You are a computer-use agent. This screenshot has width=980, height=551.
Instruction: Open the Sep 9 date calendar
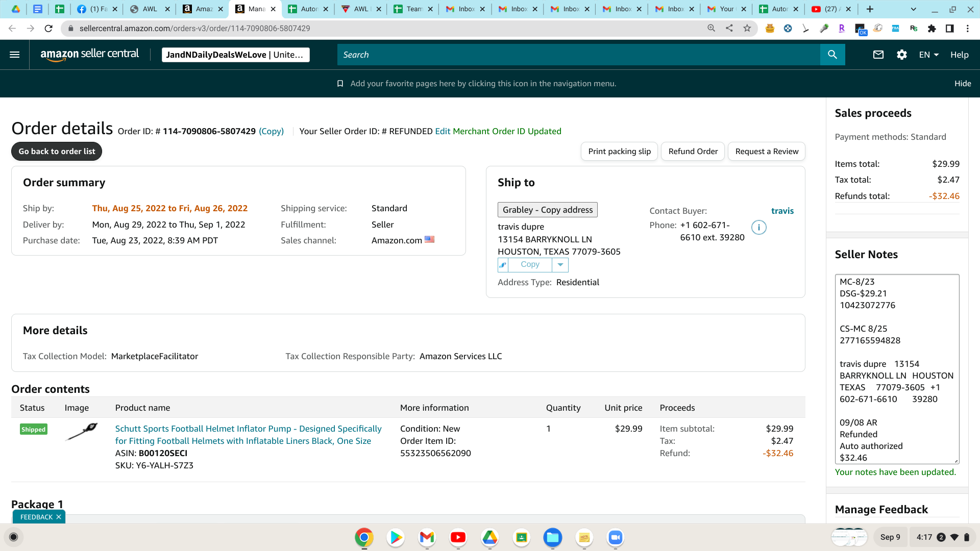(890, 537)
